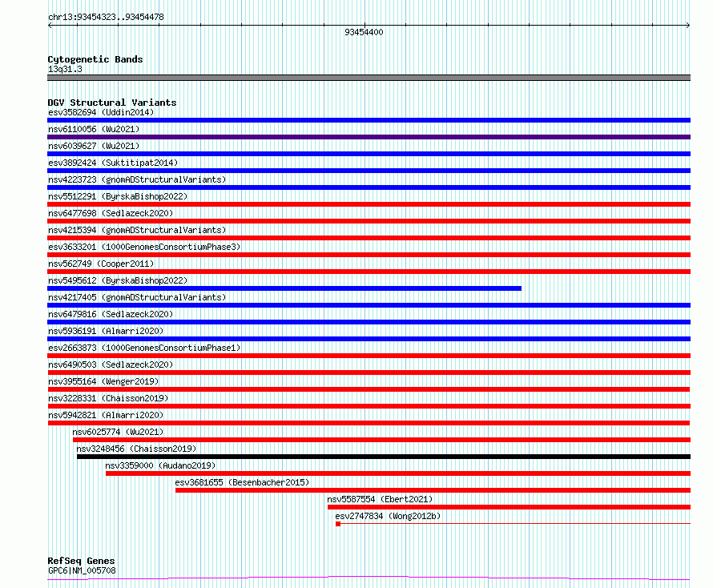Click the left arrow on the ruler
This screenshot has width=713, height=588.
tap(50, 26)
